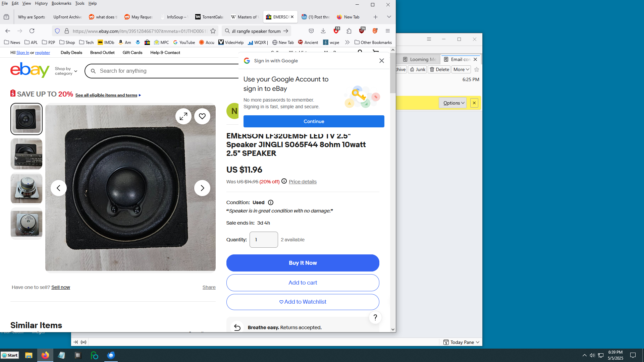Image resolution: width=644 pixels, height=362 pixels.
Task: Reload the current eBay page
Action: point(32,31)
